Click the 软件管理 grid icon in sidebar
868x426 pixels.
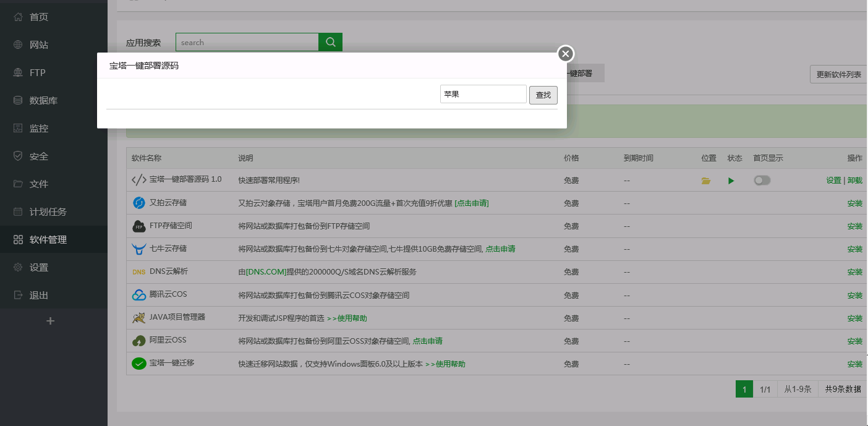pos(18,239)
